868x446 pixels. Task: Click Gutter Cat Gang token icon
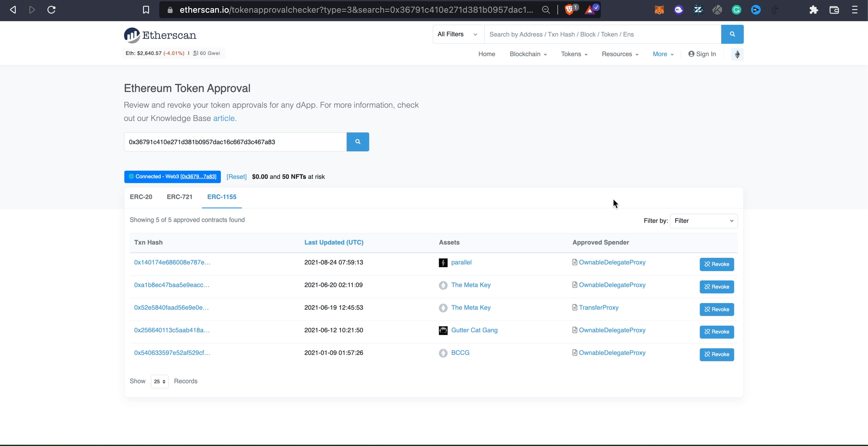coord(443,330)
